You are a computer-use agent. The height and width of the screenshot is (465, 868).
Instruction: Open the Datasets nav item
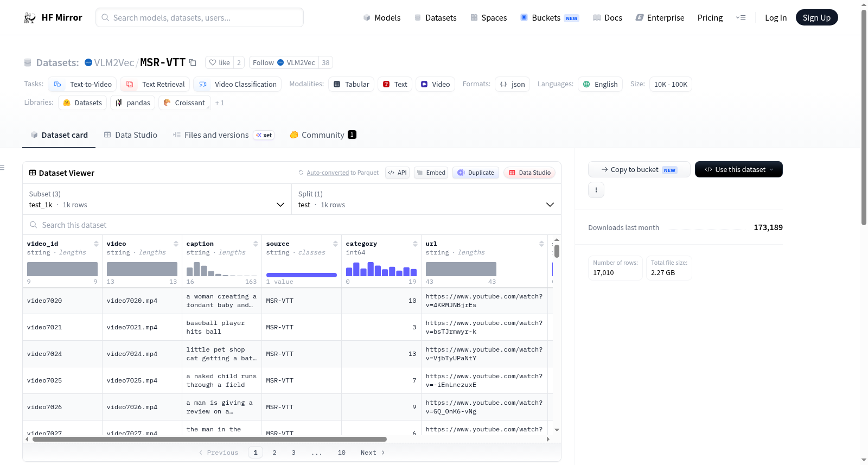coord(436,18)
